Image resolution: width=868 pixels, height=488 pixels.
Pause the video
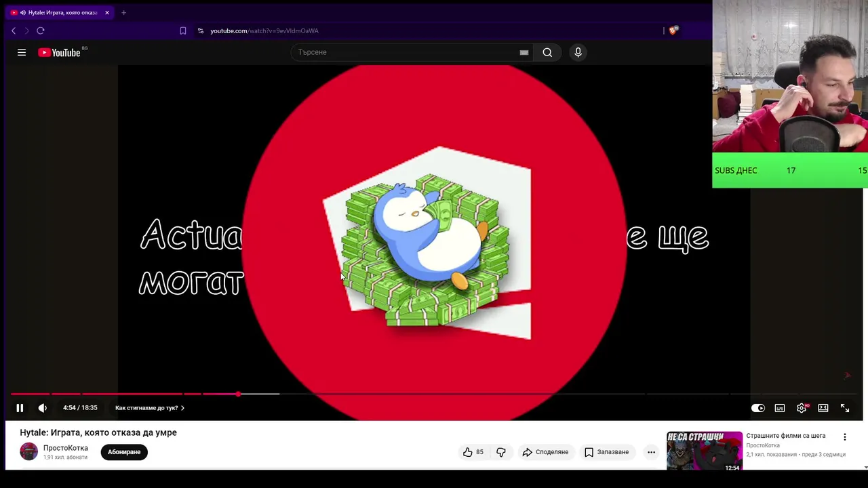[x=20, y=407]
